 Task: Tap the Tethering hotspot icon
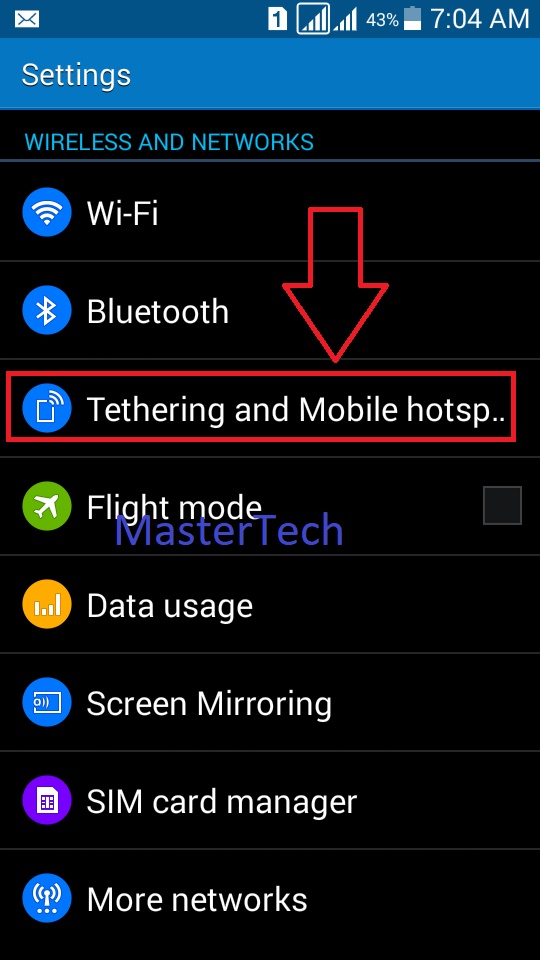(47, 408)
